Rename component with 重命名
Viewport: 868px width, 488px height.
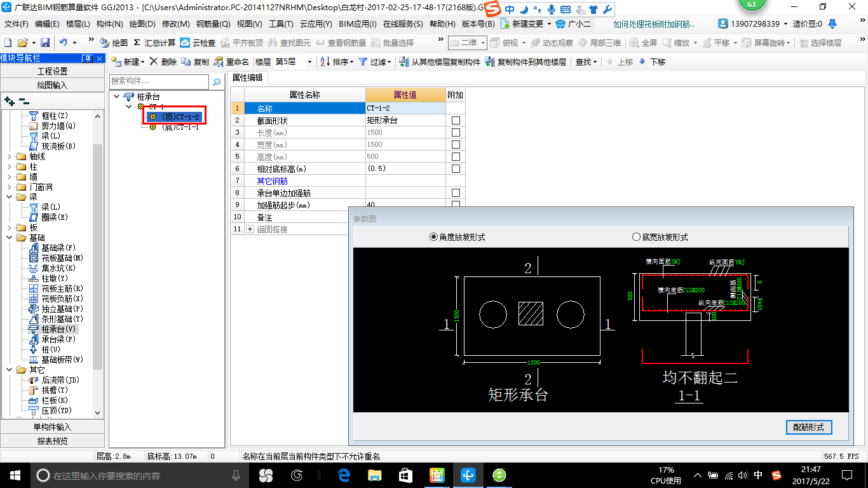click(x=233, y=62)
